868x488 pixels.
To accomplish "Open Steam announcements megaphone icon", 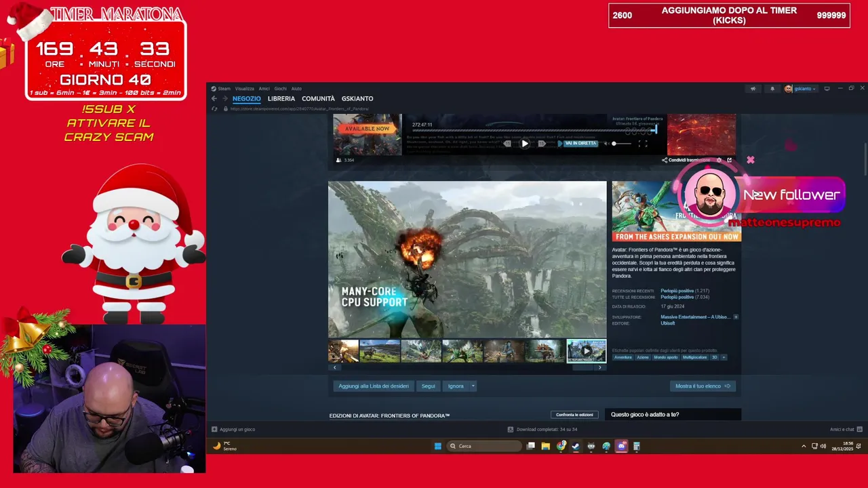I will pos(753,89).
